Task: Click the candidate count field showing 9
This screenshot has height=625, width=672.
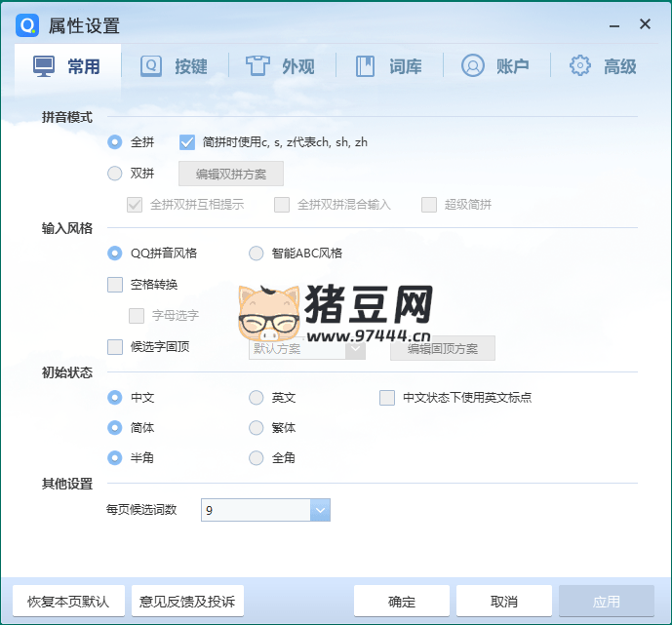Action: (256, 510)
